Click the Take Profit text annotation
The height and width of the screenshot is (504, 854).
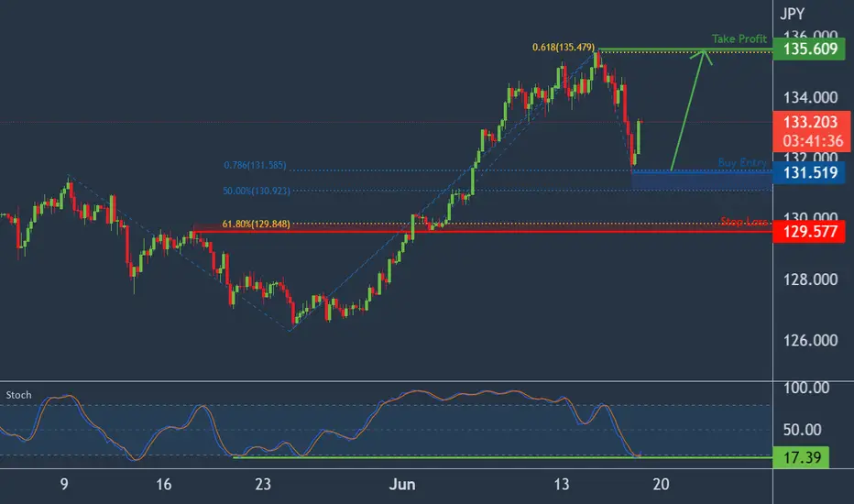point(739,38)
